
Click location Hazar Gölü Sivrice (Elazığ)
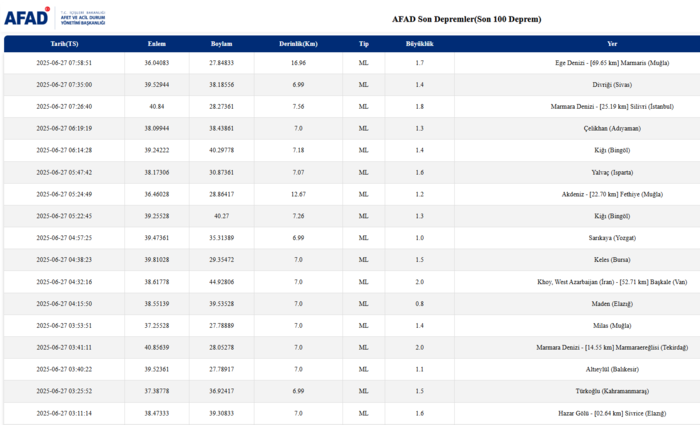pyautogui.click(x=612, y=414)
